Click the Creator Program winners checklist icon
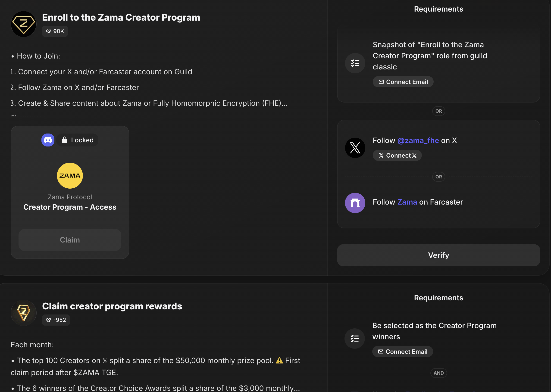 click(x=354, y=338)
